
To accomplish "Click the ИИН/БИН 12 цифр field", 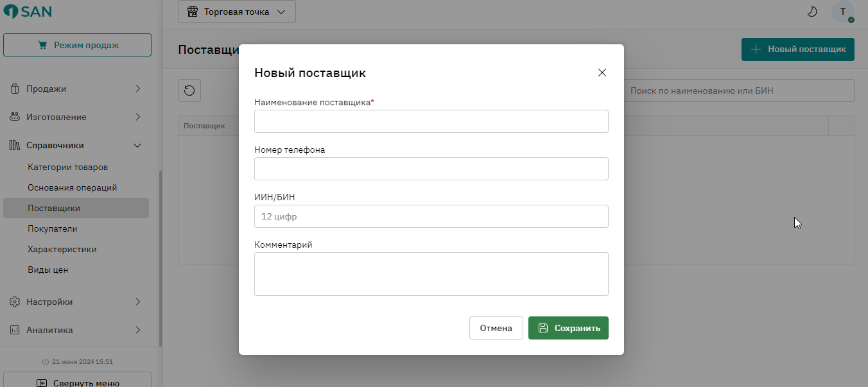I will (x=431, y=216).
